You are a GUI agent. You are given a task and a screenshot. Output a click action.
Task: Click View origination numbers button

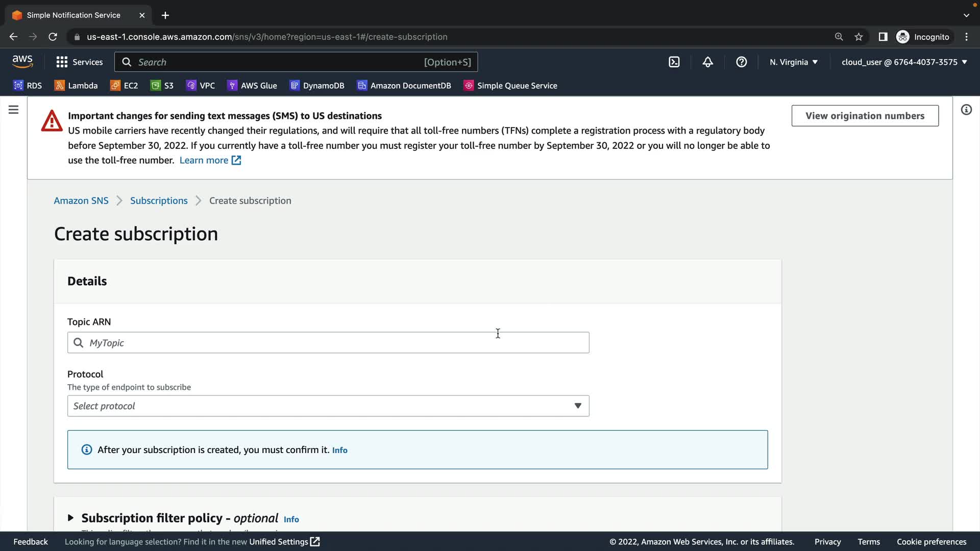(865, 116)
